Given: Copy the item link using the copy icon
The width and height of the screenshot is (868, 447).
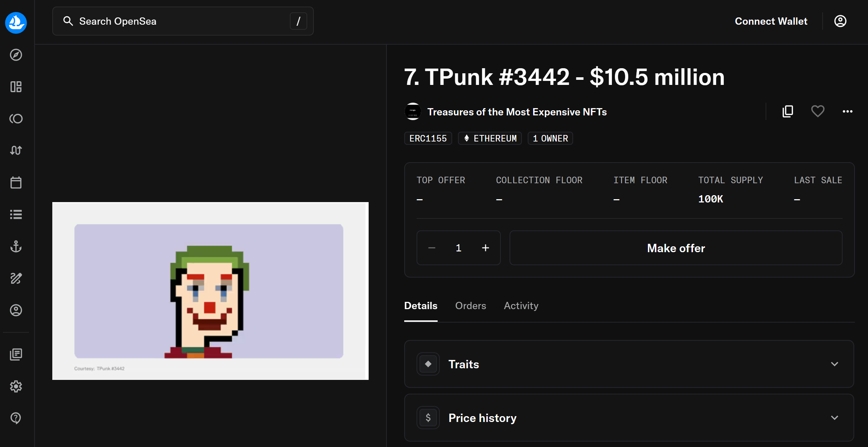Looking at the screenshot, I should [787, 111].
